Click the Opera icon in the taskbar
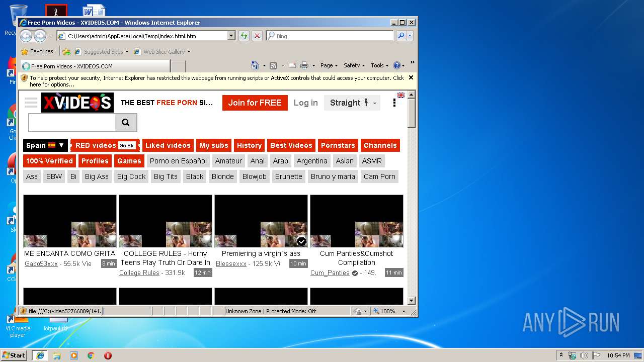 [x=108, y=355]
